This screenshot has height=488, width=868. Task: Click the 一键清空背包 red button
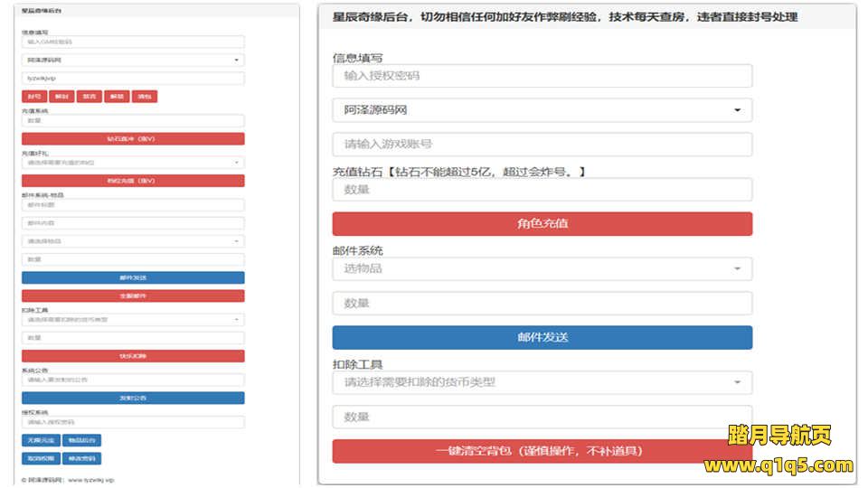[x=542, y=451]
